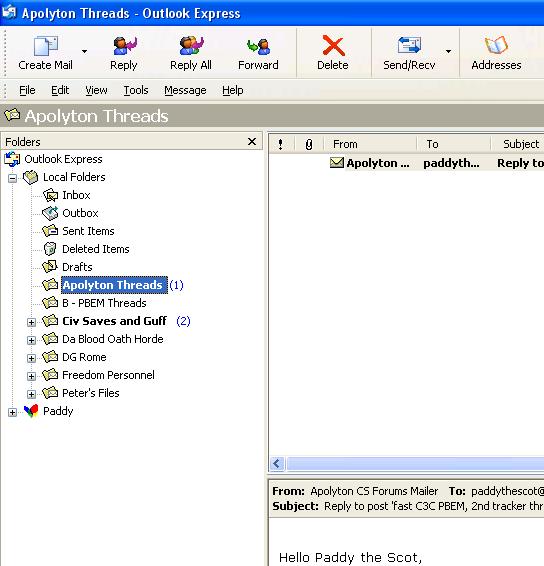The width and height of the screenshot is (544, 566).
Task: Select the Apolyton Threads folder in tree
Action: pos(114,285)
